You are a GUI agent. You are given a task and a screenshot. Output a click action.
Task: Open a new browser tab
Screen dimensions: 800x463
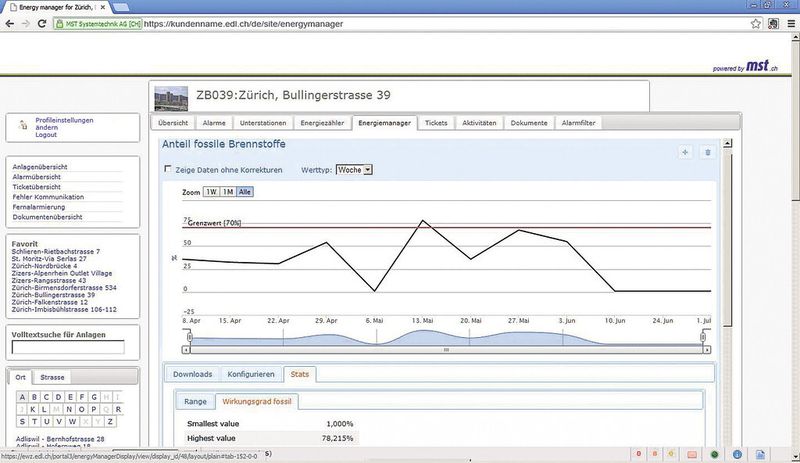coord(120,7)
